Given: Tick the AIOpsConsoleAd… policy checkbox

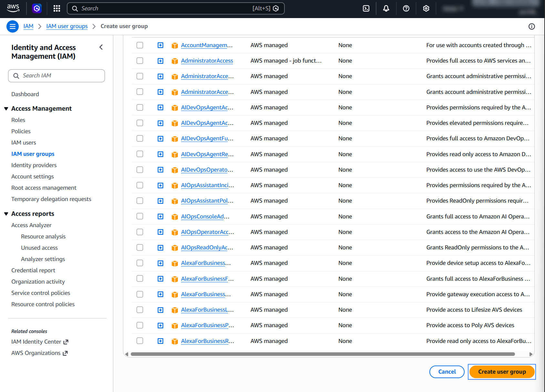Looking at the screenshot, I should tap(140, 216).
